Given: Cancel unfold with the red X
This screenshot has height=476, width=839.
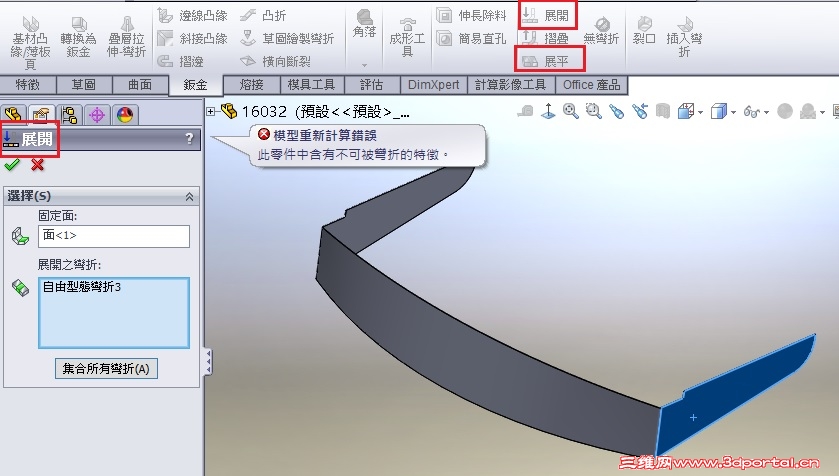Looking at the screenshot, I should (37, 165).
